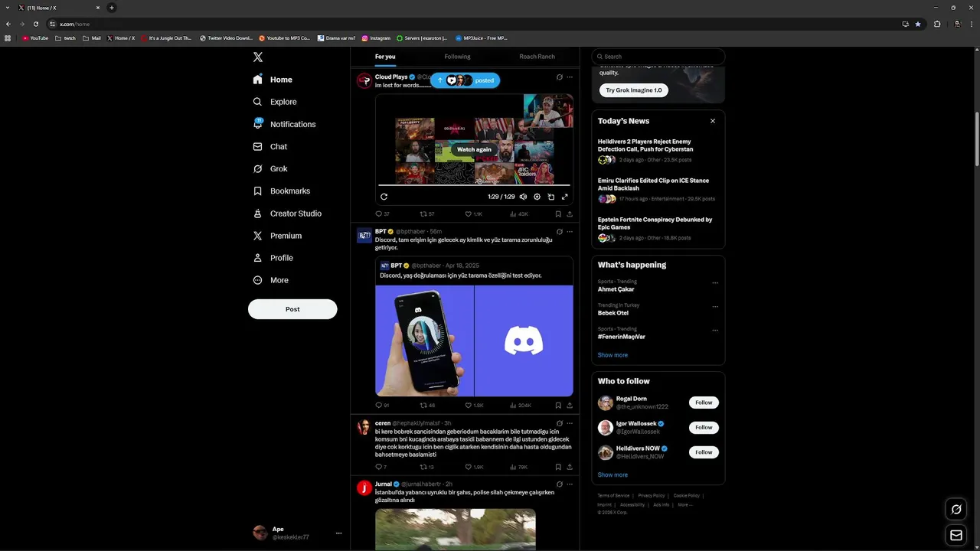
Task: Open Chat from the sidebar
Action: [270, 146]
